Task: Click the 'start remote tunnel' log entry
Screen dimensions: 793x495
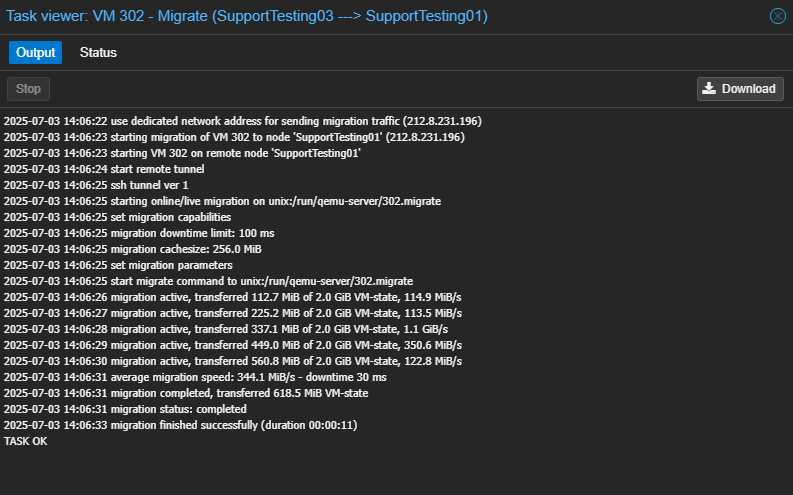Action: tap(104, 169)
